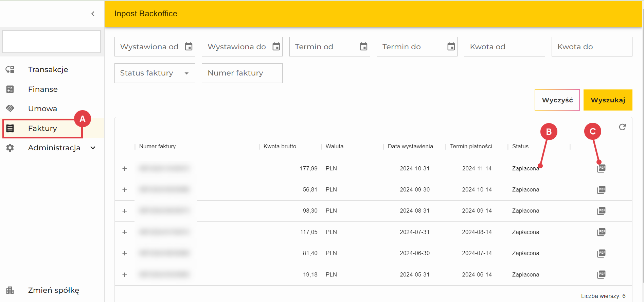Sort by Kwota brutto column header
This screenshot has height=302, width=644.
point(280,146)
